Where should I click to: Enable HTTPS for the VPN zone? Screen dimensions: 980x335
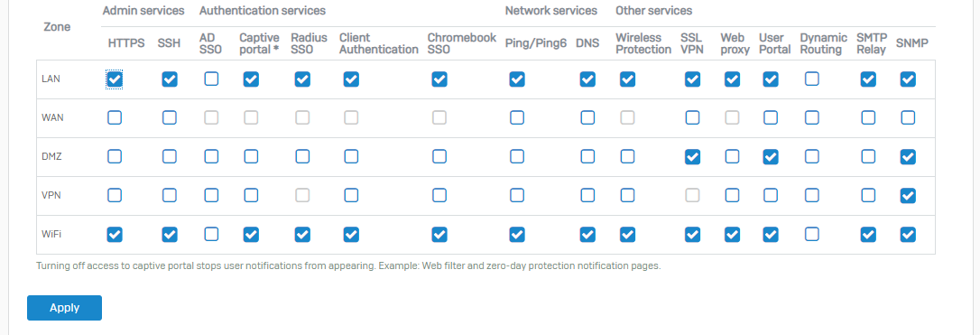[x=115, y=195]
